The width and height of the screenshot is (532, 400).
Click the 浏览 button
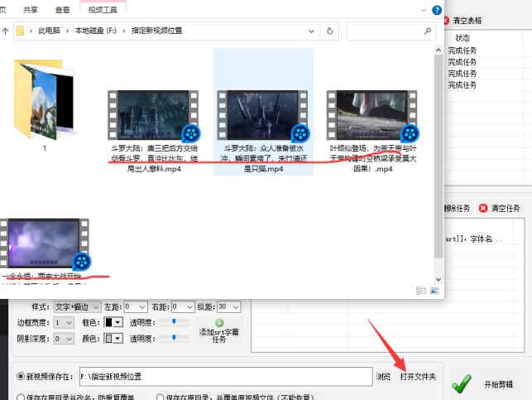[x=383, y=376]
